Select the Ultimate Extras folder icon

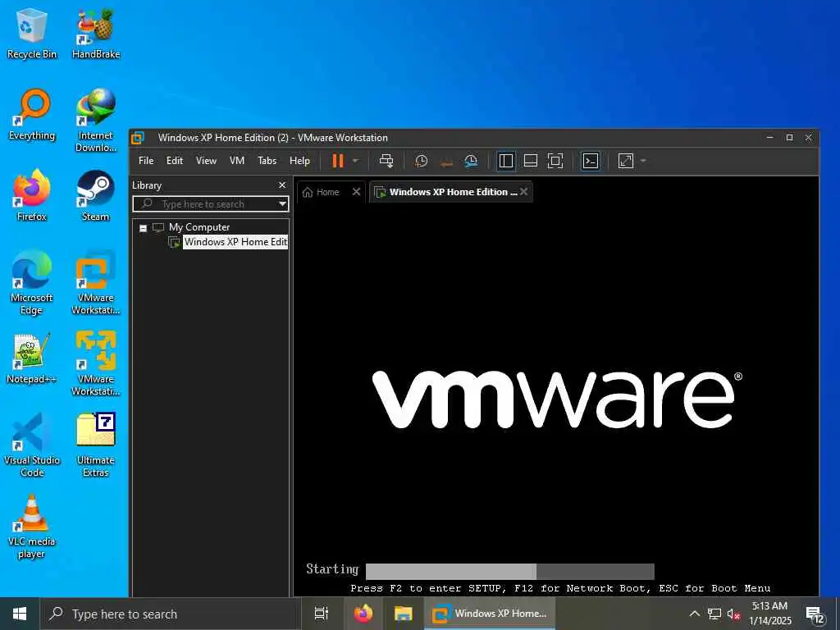click(x=96, y=445)
